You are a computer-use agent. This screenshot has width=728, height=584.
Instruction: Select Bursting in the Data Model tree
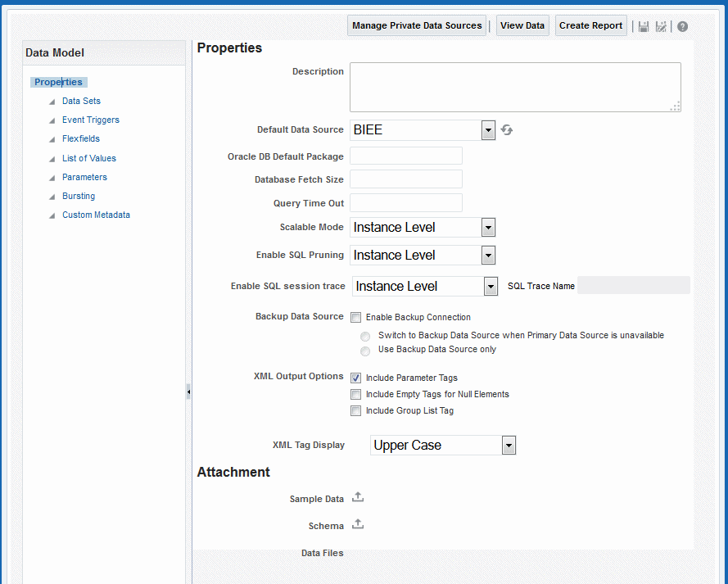pos(79,196)
